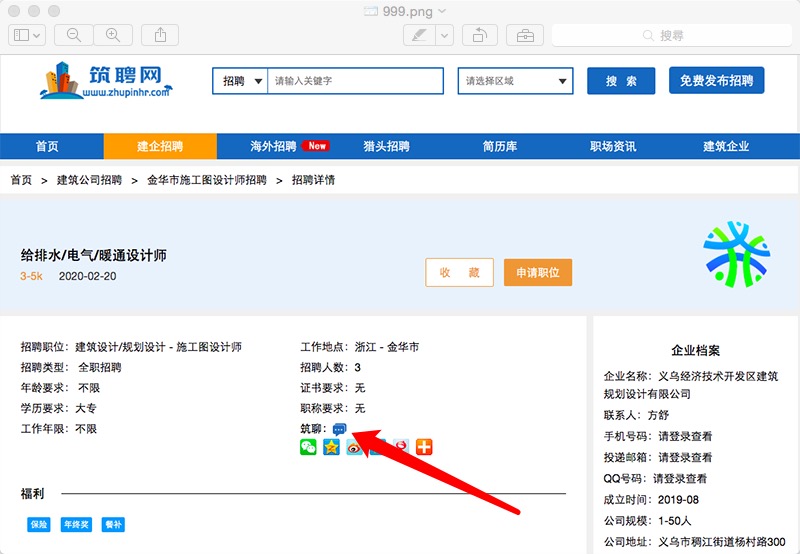Share the job via WeChat icon

click(x=308, y=447)
